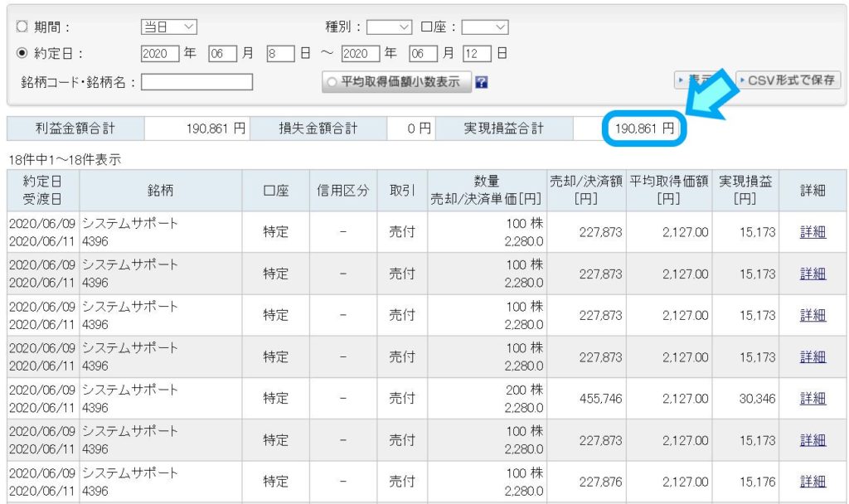Select the 期間 radio button

click(x=22, y=26)
